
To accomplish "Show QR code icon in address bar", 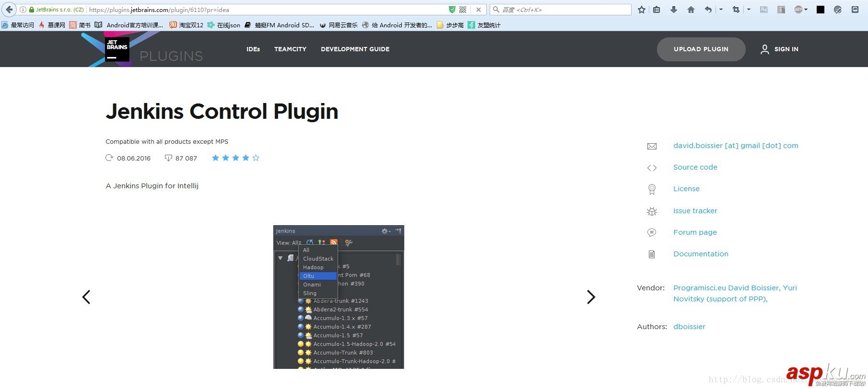I will click(463, 10).
